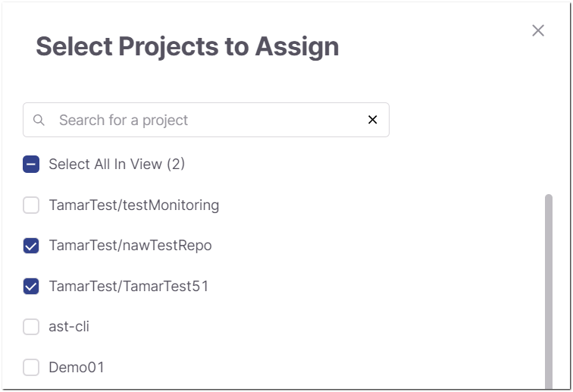Click the TamarTest/testMonitoring project name
The height and width of the screenshot is (392, 573).
133,205
